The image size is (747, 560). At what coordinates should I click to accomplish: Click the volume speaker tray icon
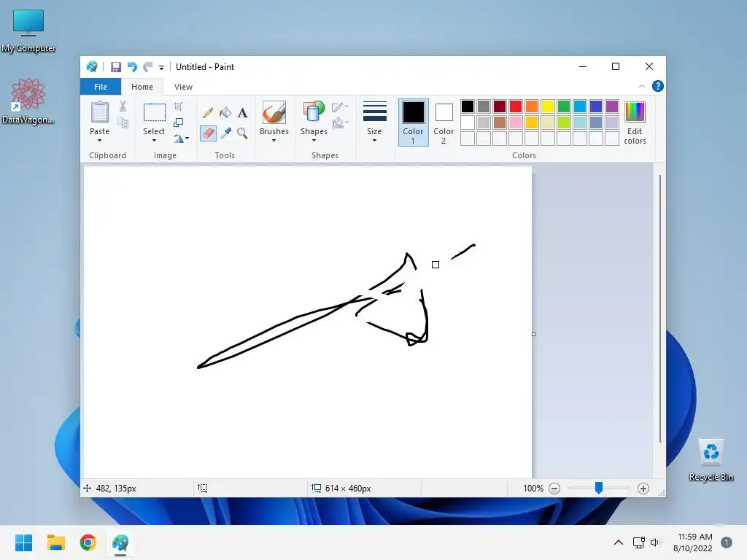coord(656,542)
